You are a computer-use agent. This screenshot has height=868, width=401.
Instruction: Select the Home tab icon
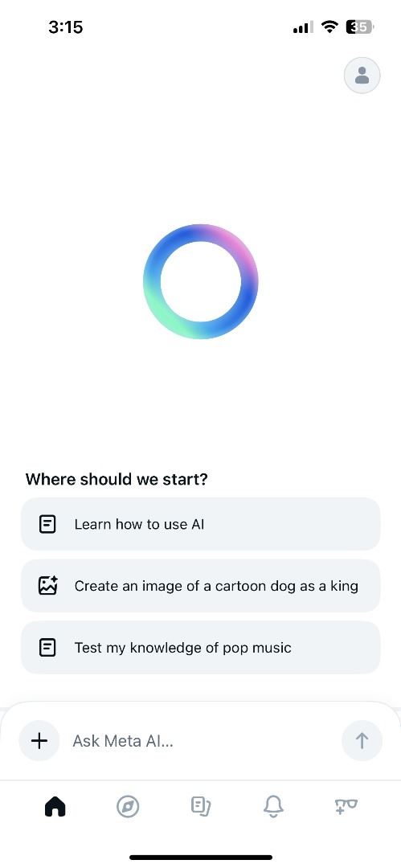point(55,806)
